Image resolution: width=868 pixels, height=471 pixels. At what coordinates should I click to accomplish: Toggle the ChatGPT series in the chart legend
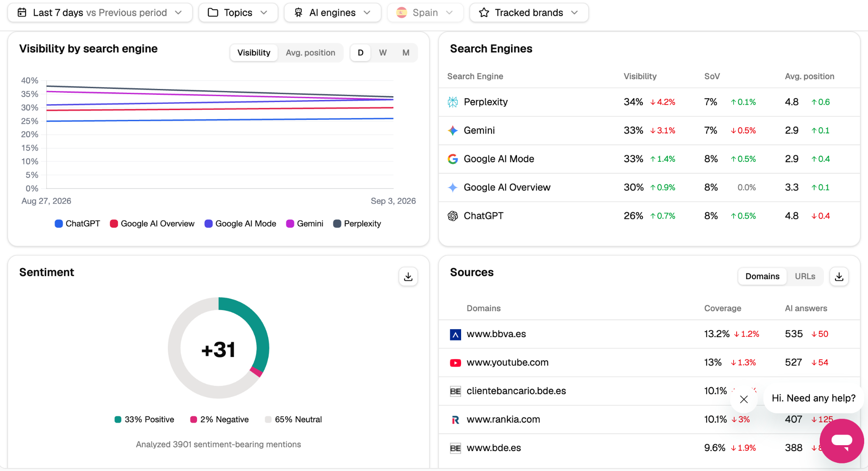coord(78,224)
